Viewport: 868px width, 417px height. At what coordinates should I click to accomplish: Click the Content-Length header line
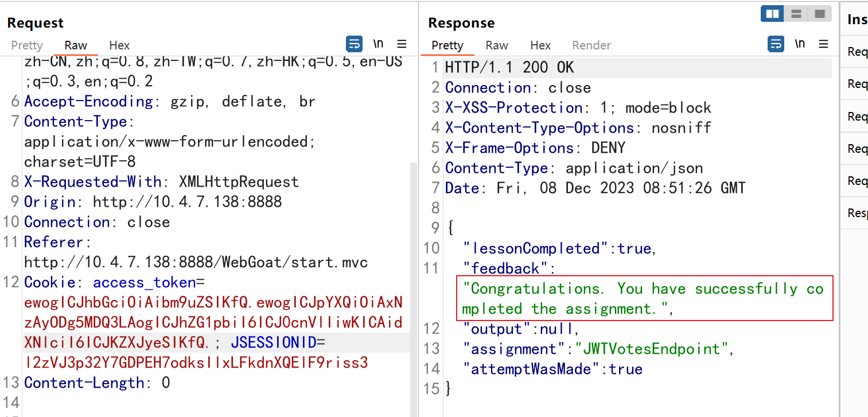tap(97, 383)
